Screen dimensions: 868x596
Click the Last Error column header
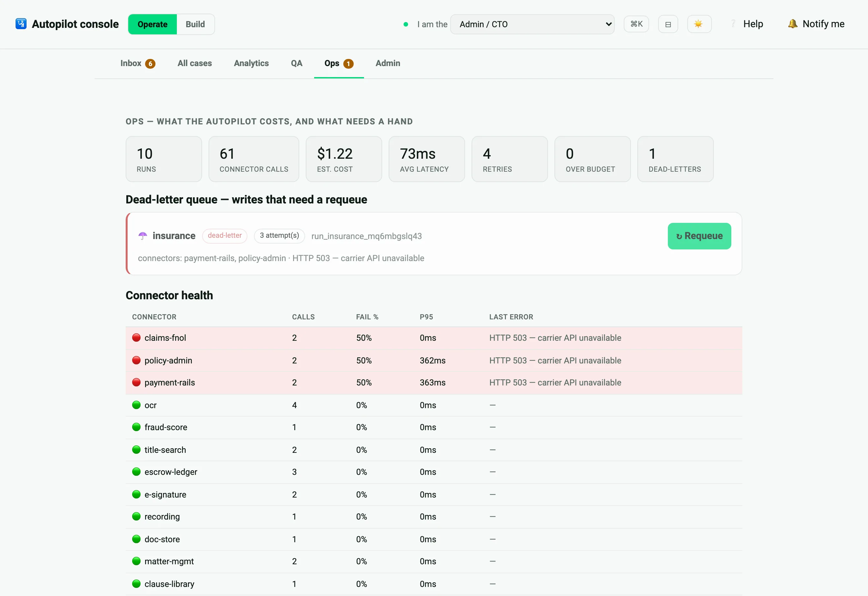click(x=511, y=317)
